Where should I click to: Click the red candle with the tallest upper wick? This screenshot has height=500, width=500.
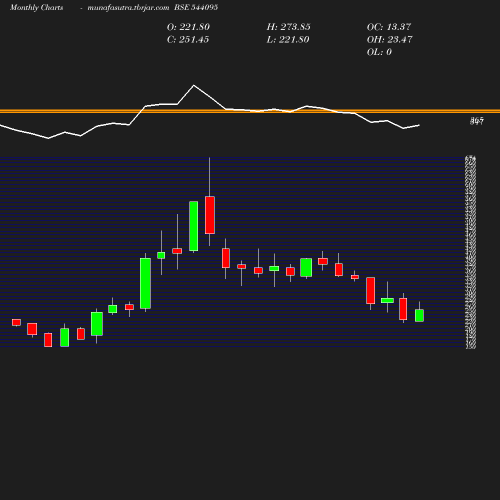tap(210, 215)
